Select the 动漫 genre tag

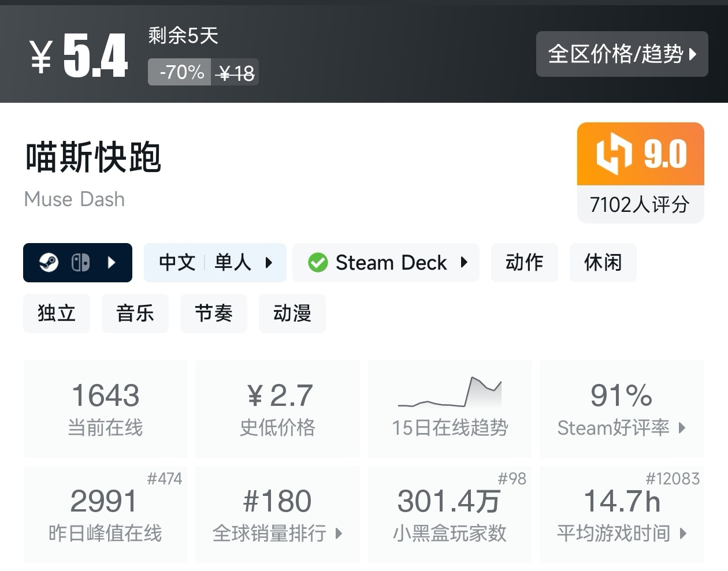pyautogui.click(x=292, y=314)
